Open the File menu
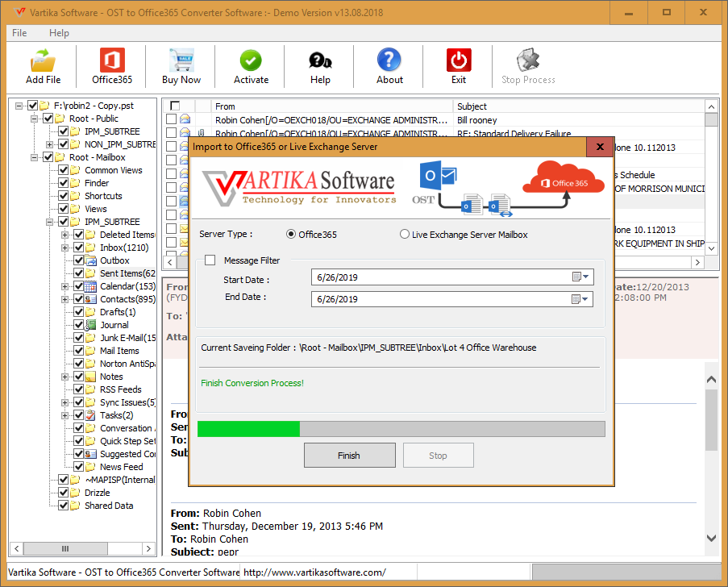The image size is (728, 587). pos(19,33)
